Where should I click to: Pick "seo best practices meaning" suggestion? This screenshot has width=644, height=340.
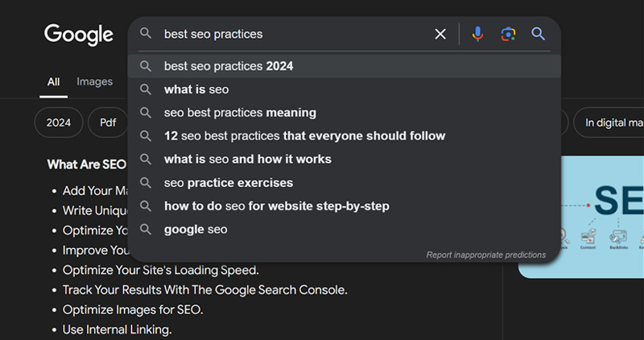pos(240,113)
